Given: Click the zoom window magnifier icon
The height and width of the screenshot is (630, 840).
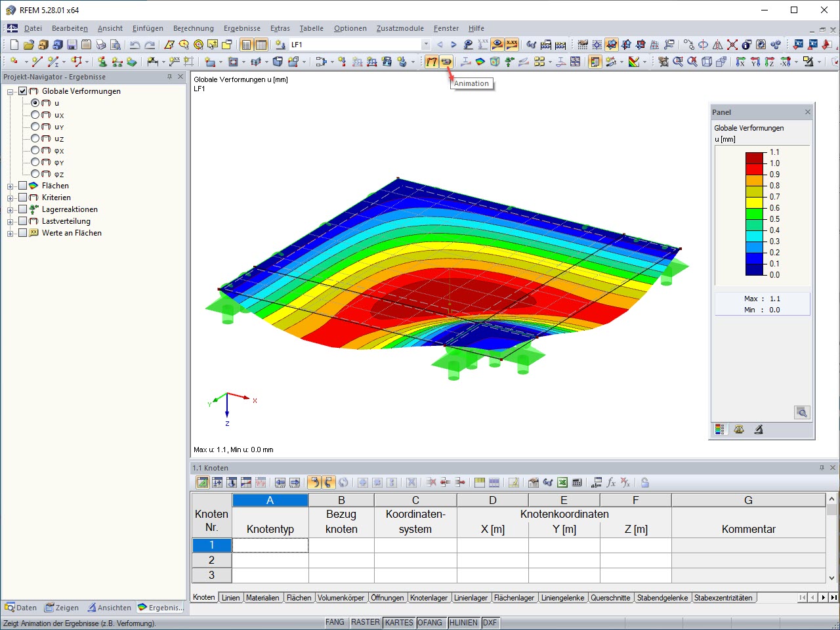Looking at the screenshot, I should click(678, 62).
